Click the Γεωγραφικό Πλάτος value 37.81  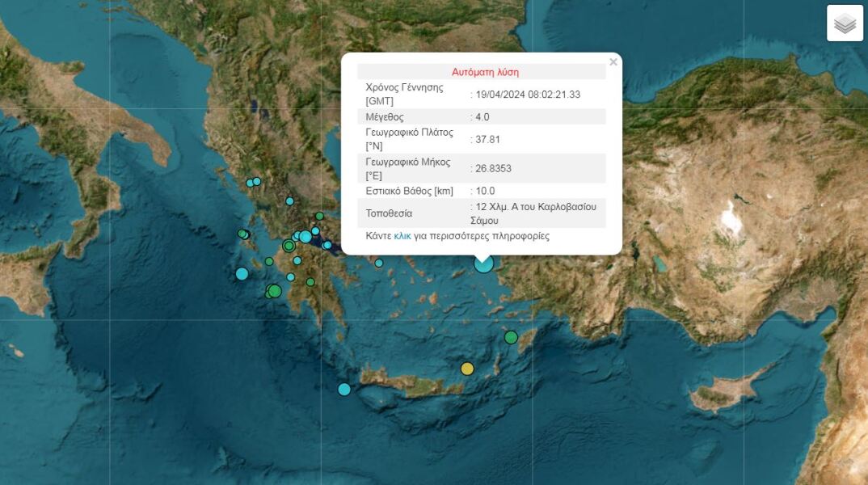[485, 139]
